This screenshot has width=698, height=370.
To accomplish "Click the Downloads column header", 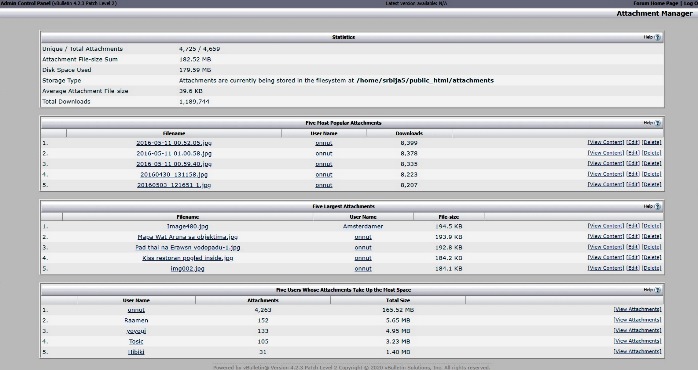I will coord(409,133).
